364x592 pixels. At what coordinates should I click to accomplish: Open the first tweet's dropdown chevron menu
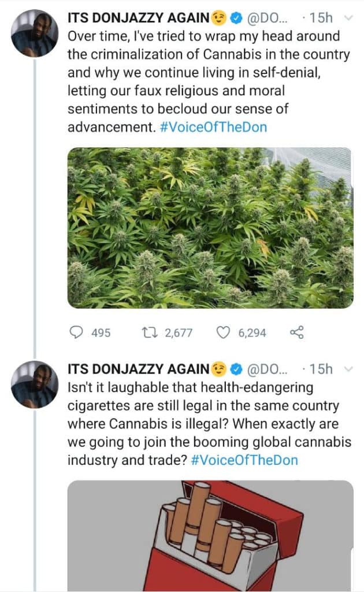pyautogui.click(x=348, y=18)
